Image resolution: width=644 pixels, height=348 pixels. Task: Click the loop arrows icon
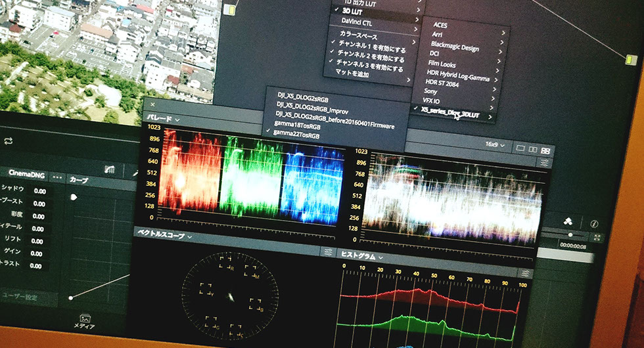coord(8,141)
